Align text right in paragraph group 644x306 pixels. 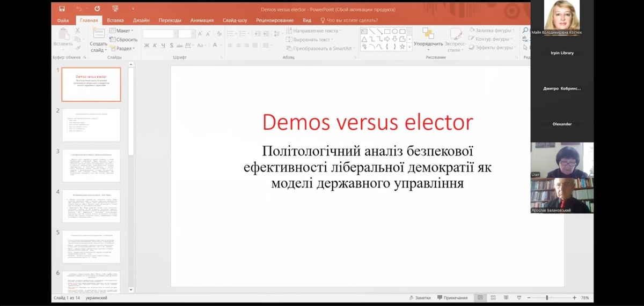pyautogui.click(x=246, y=45)
